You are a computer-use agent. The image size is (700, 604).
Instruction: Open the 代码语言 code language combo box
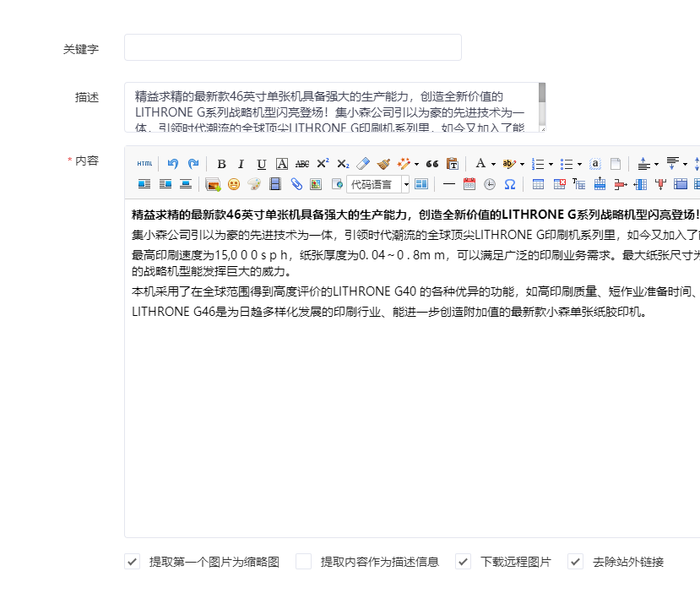[x=378, y=184]
